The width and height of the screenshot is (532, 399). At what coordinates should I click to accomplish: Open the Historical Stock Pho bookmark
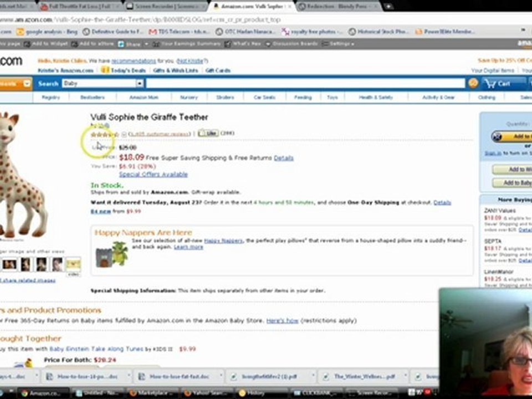pos(378,32)
